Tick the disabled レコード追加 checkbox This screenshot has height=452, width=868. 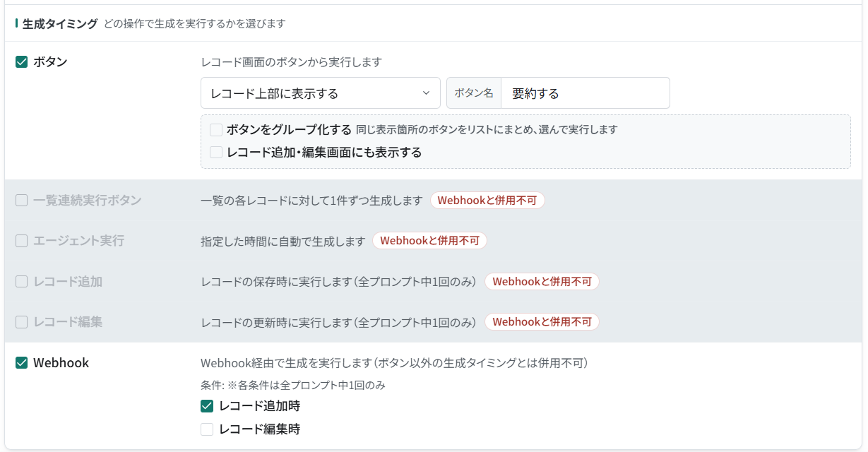21,282
